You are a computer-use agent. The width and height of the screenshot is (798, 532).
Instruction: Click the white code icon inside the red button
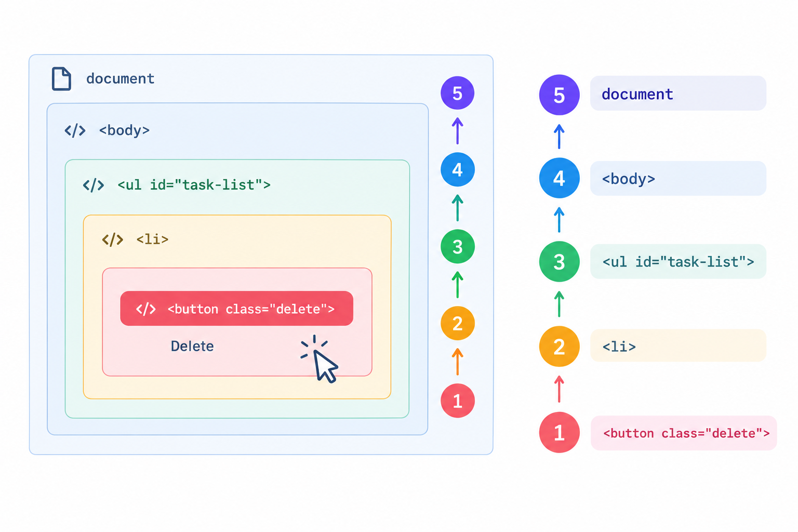coord(145,309)
